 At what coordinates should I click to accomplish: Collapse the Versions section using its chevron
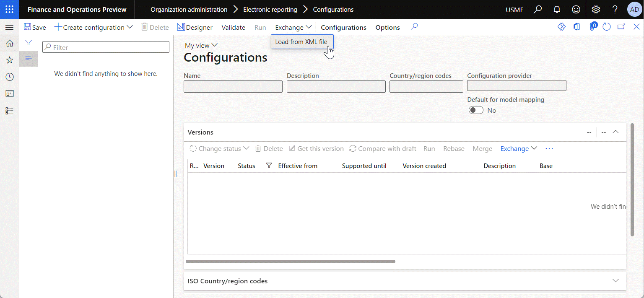click(615, 132)
